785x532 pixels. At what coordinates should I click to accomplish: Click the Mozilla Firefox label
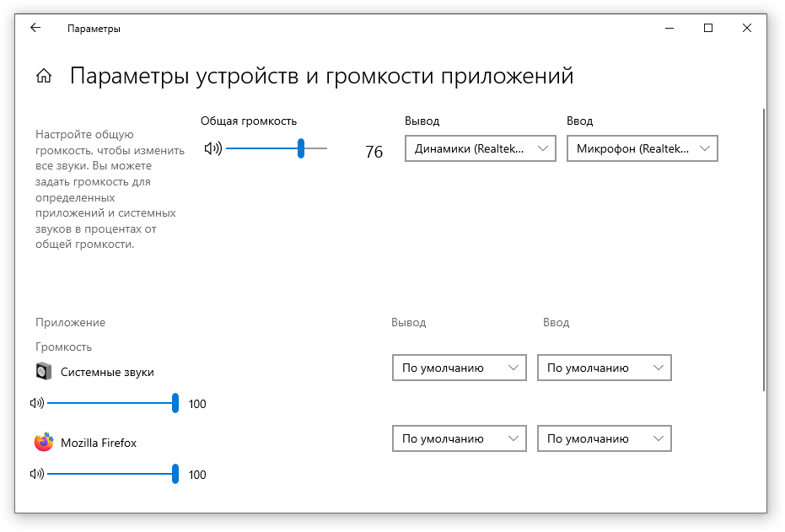[99, 443]
